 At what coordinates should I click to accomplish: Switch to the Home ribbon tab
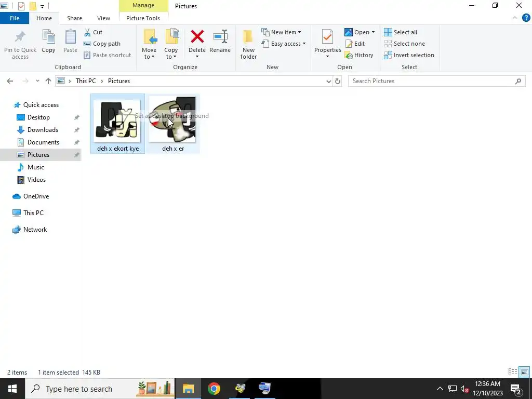pos(44,18)
